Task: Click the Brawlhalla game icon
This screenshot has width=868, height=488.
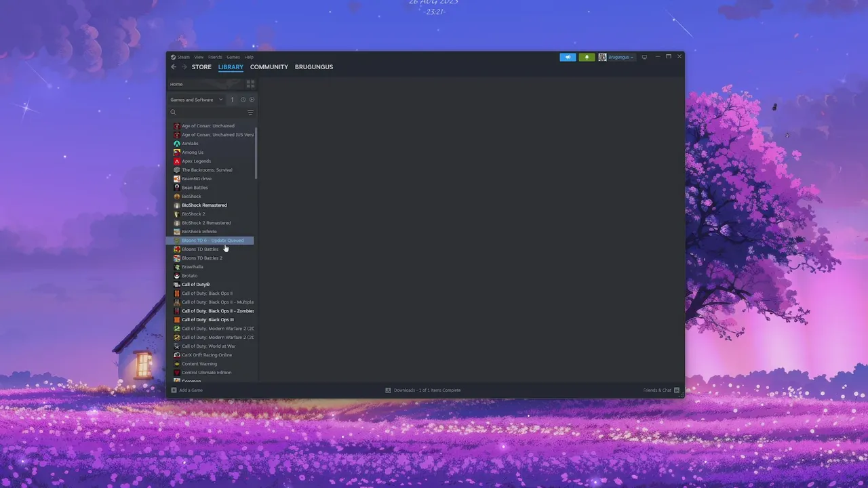Action: (x=177, y=267)
